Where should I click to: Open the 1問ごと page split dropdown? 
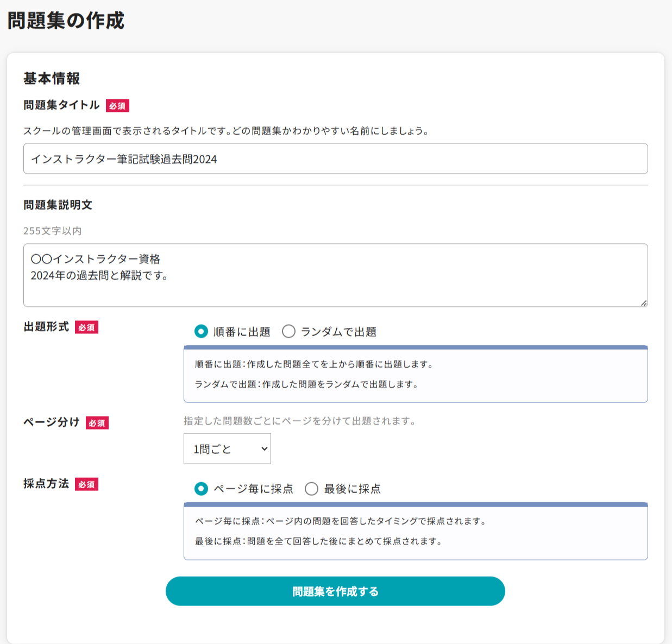tap(227, 449)
